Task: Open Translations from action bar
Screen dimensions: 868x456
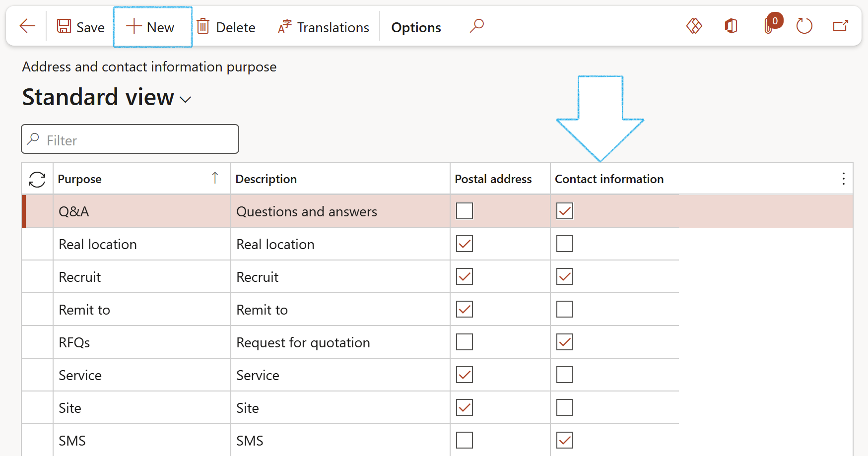Action: (x=324, y=27)
